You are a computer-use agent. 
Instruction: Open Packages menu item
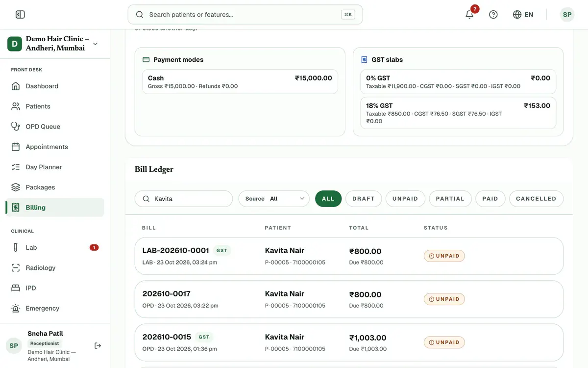[x=55, y=187]
